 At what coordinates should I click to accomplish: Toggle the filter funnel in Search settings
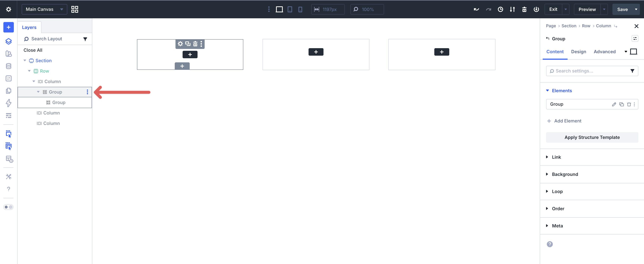632,71
